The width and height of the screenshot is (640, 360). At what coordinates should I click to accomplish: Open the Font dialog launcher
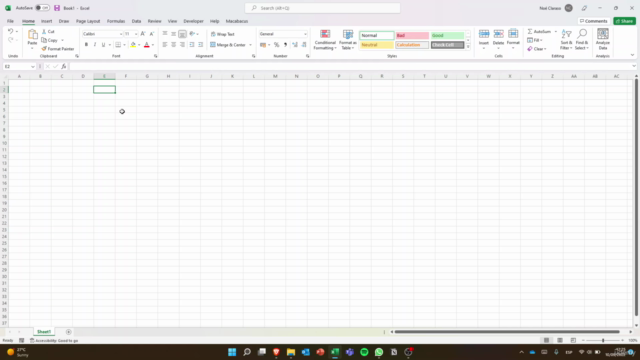[156, 56]
